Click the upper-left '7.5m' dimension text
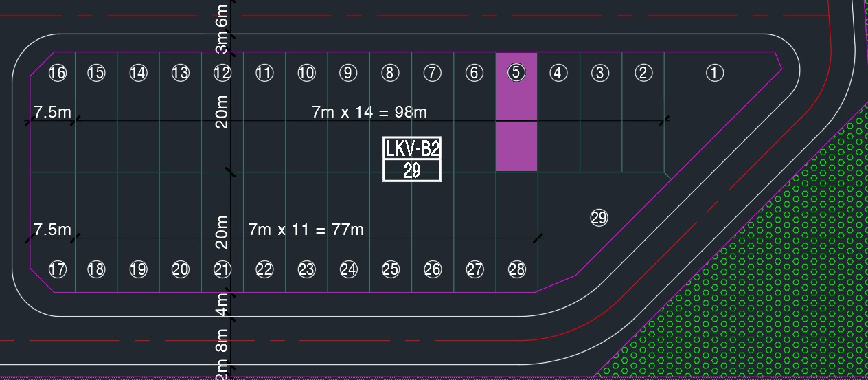 [x=52, y=111]
